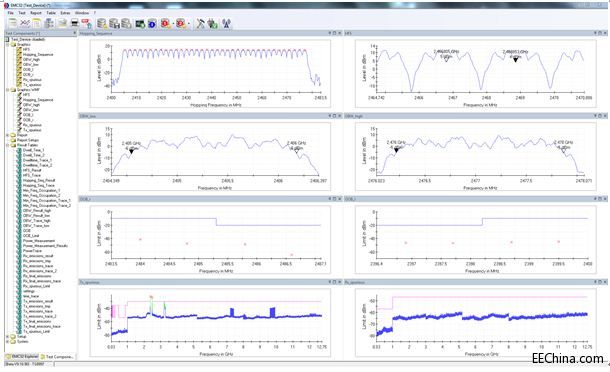The height and width of the screenshot is (372, 610).
Task: Click the printer icon in the toolbar
Action: [x=75, y=24]
